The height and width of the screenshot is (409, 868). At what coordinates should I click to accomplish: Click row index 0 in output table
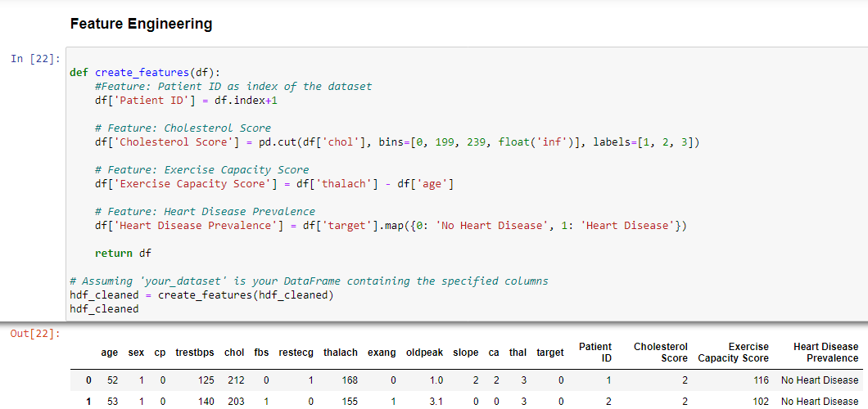88,380
